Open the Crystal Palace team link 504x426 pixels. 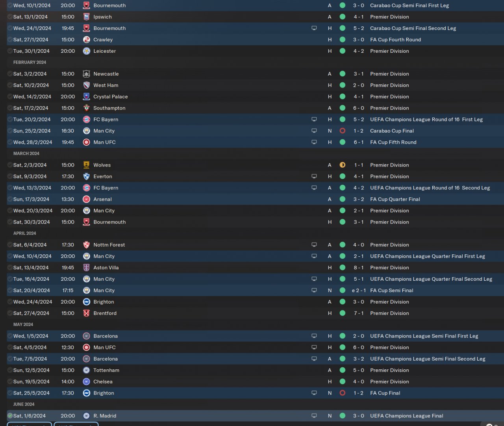coord(110,96)
